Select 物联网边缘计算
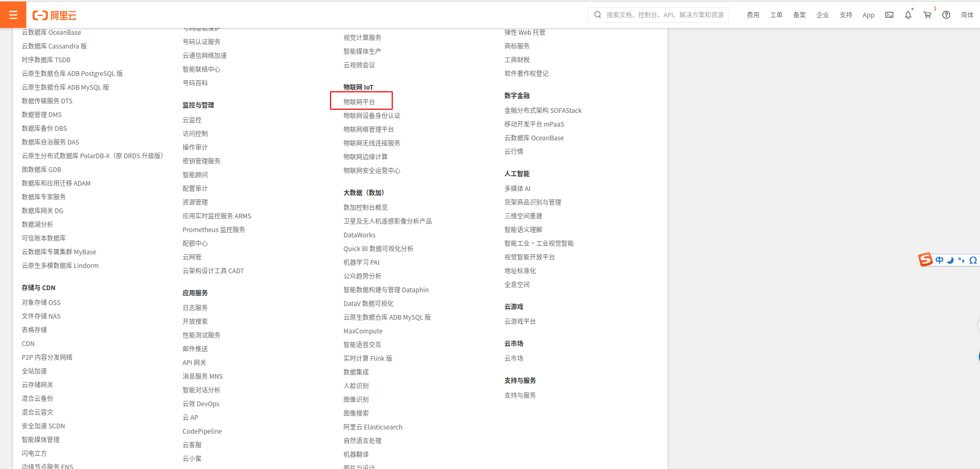Image resolution: width=980 pixels, height=469 pixels. pyautogui.click(x=365, y=157)
